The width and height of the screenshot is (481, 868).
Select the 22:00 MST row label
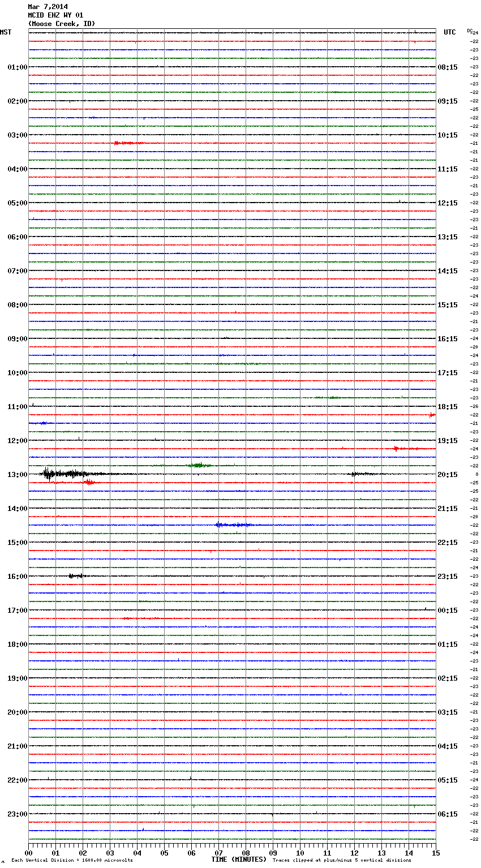coord(18,780)
